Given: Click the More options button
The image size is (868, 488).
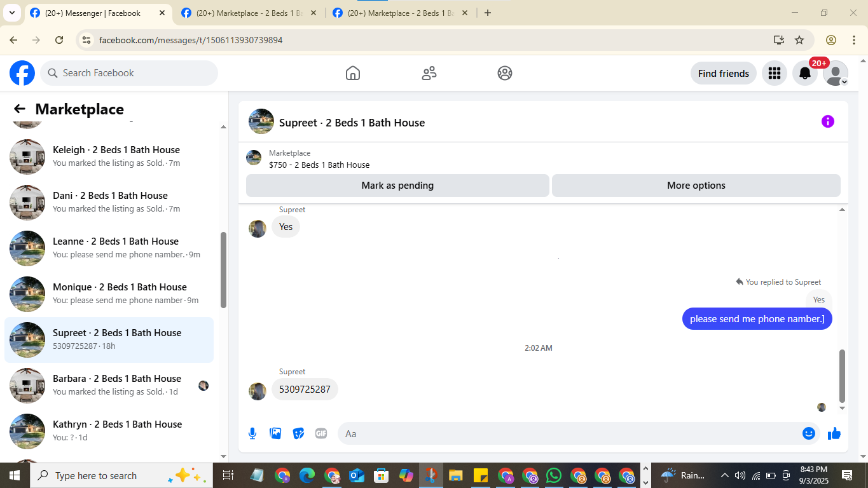Looking at the screenshot, I should pos(696,186).
